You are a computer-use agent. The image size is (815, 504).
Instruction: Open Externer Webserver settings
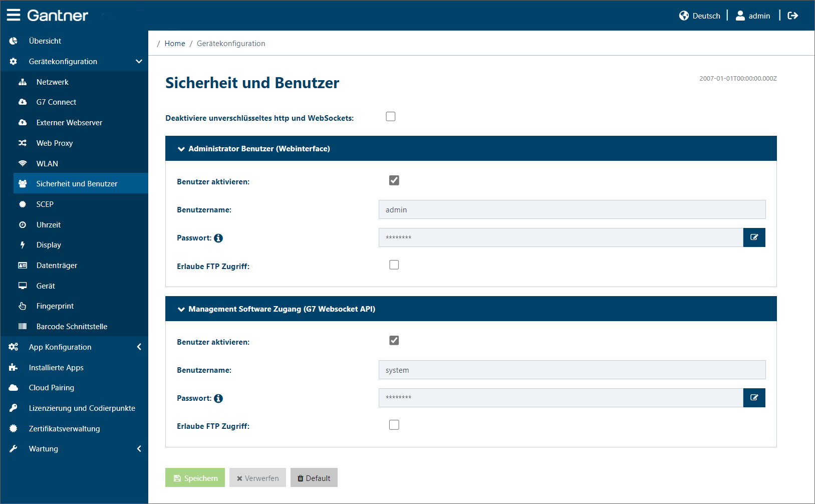(81, 123)
